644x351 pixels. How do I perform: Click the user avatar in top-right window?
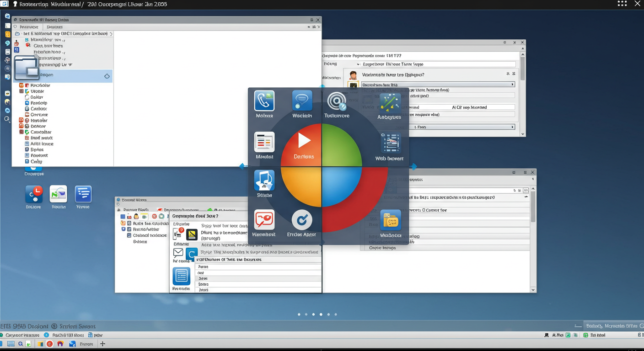(353, 75)
